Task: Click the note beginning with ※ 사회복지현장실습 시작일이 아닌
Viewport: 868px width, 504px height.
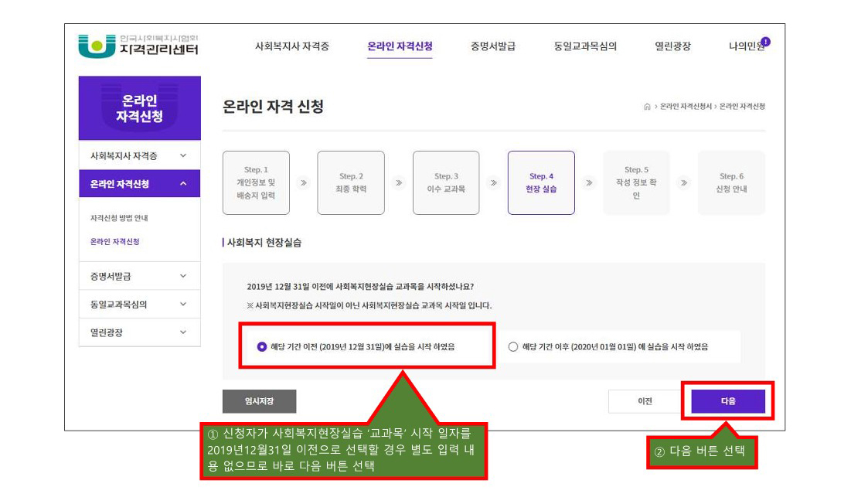Action: (x=369, y=305)
